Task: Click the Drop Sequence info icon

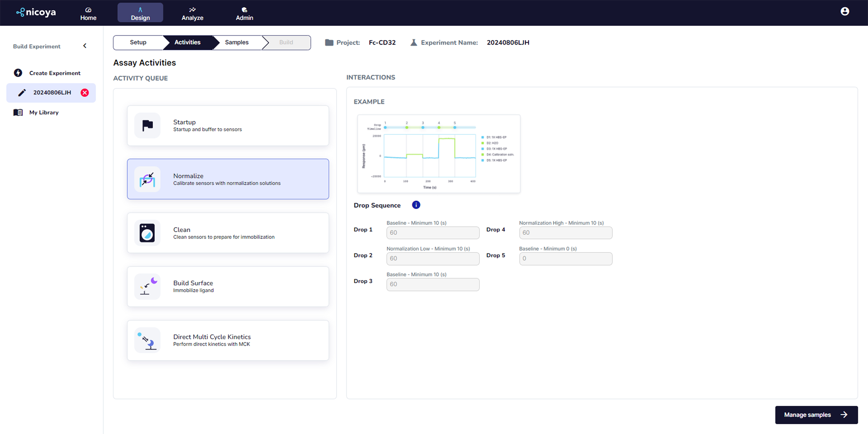Action: coord(416,205)
